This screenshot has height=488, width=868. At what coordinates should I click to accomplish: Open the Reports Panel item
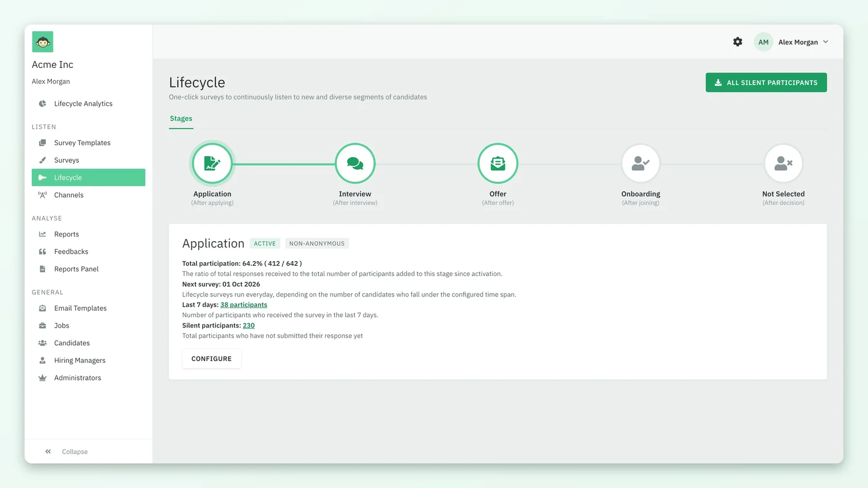(89, 269)
